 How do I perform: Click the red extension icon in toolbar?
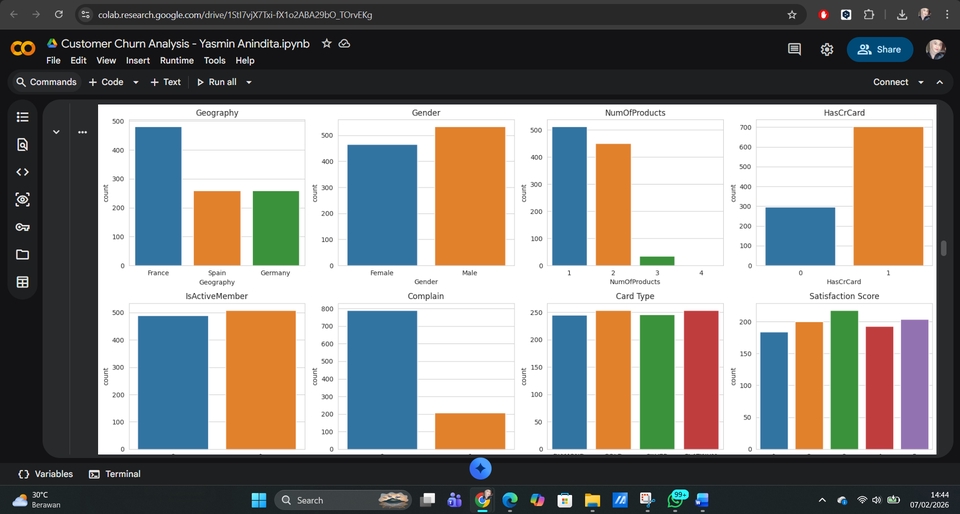[823, 15]
